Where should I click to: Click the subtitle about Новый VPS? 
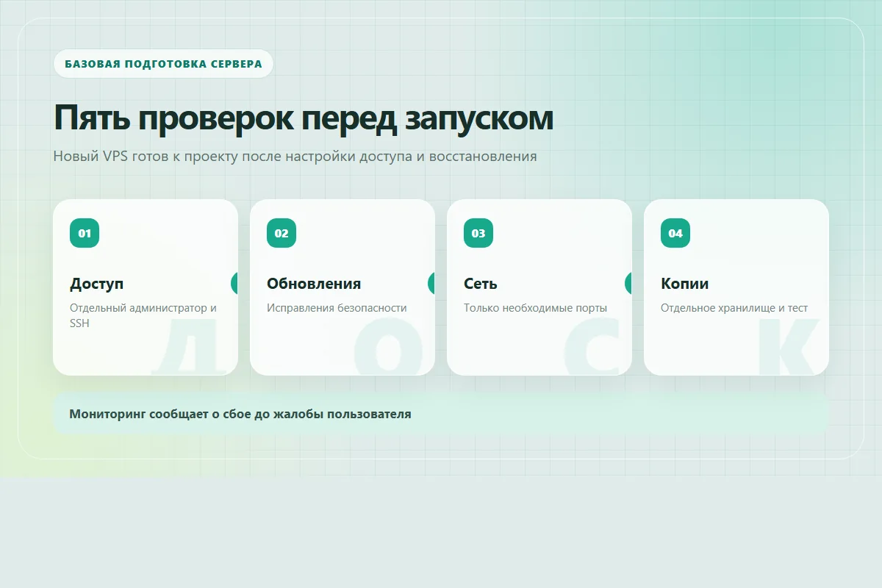point(295,157)
